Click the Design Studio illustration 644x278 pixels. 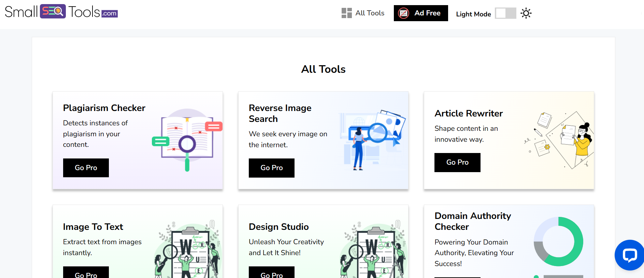click(x=373, y=249)
